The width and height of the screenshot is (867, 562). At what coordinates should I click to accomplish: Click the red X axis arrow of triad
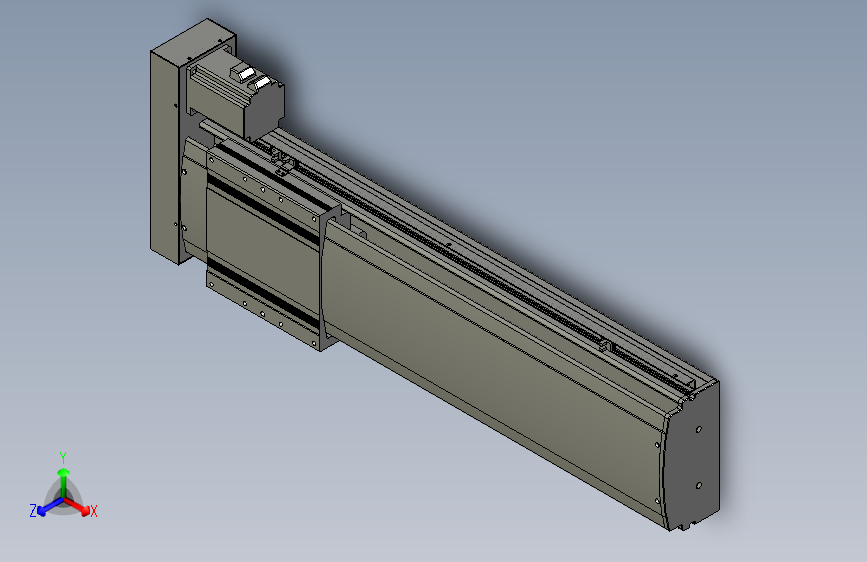(77, 506)
